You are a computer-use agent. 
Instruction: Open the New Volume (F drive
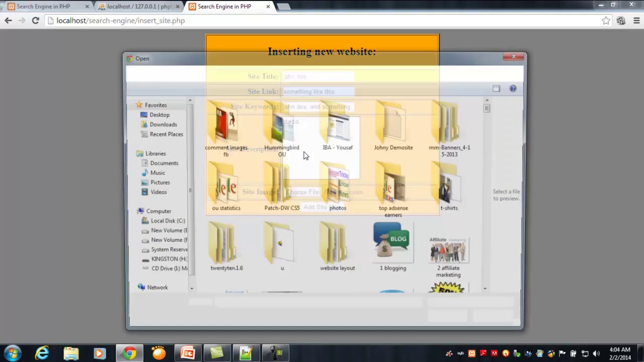[x=169, y=240]
